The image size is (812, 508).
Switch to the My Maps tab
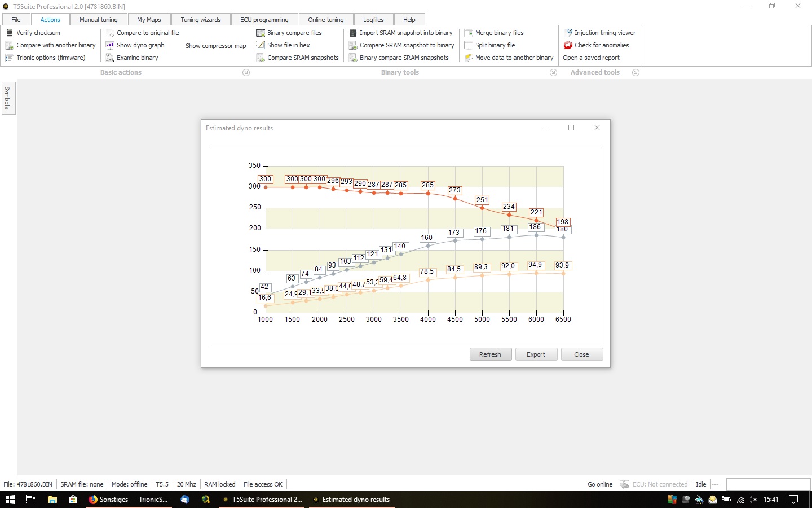pos(149,20)
